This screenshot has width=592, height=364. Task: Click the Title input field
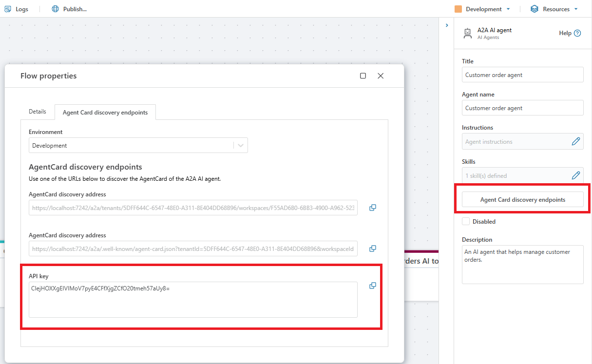[522, 75]
